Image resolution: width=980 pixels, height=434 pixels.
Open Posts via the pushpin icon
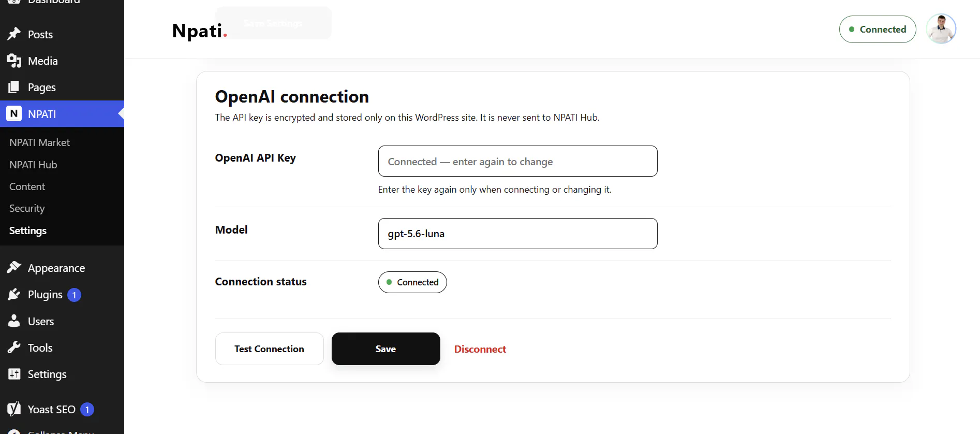click(14, 34)
